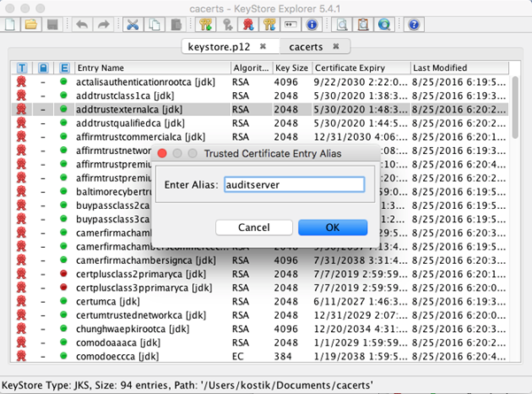The image size is (532, 394).
Task: Open a KeyStore with the folder icon
Action: [x=31, y=25]
